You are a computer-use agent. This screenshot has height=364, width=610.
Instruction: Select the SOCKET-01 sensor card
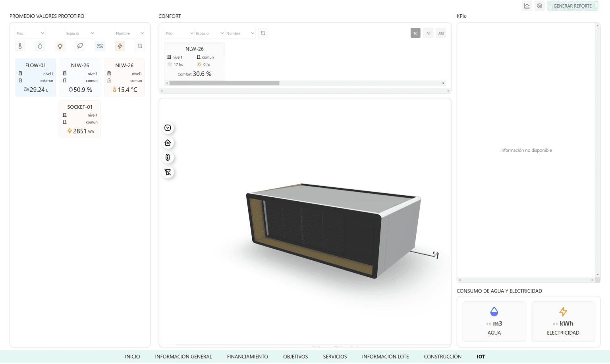pyautogui.click(x=80, y=119)
